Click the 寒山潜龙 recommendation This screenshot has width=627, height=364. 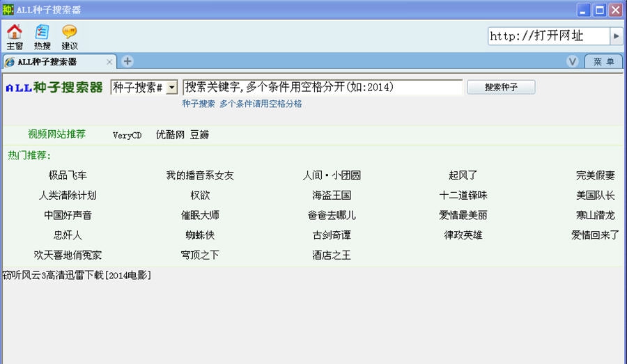(x=596, y=215)
